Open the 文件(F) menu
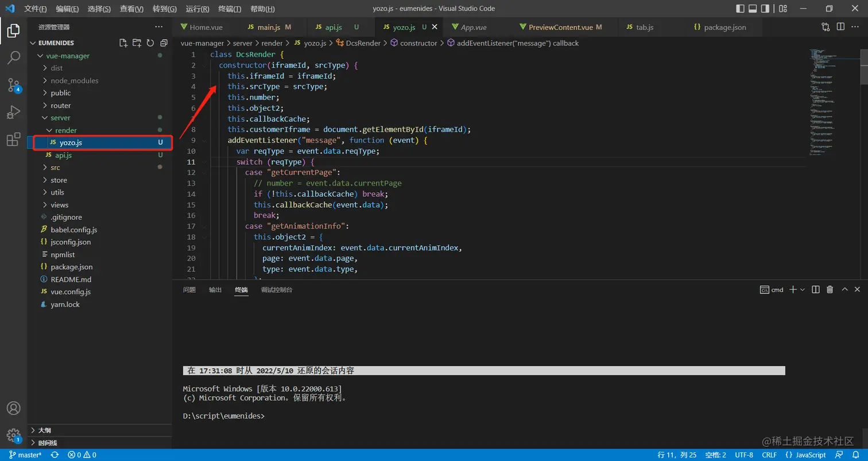The image size is (868, 461). tap(36, 9)
